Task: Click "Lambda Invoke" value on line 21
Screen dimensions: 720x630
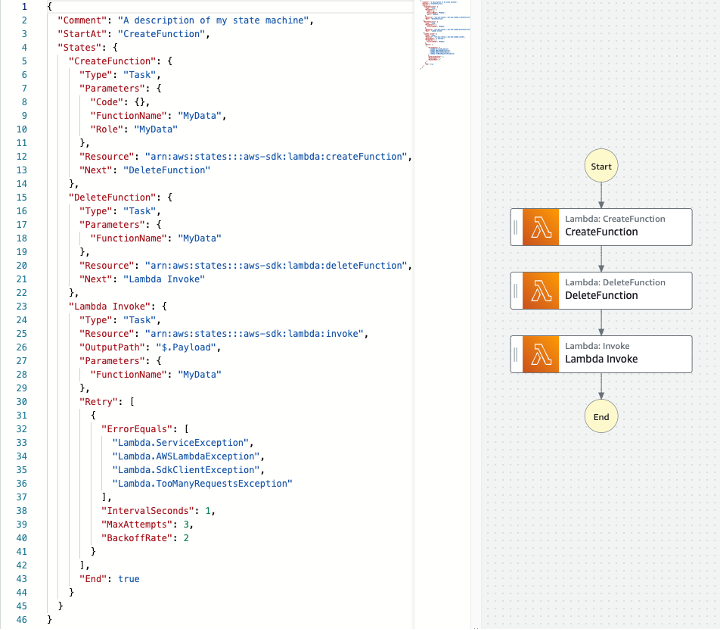Action: (164, 279)
